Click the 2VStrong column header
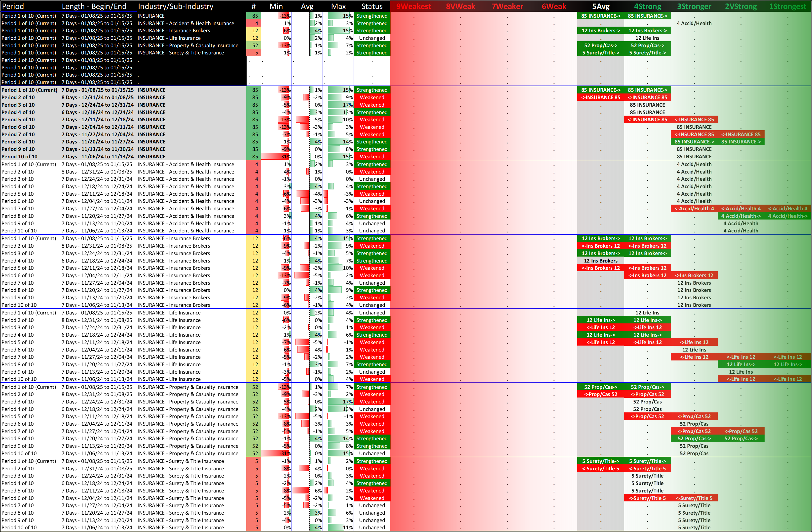The height and width of the screenshot is (532, 812). pos(741,6)
